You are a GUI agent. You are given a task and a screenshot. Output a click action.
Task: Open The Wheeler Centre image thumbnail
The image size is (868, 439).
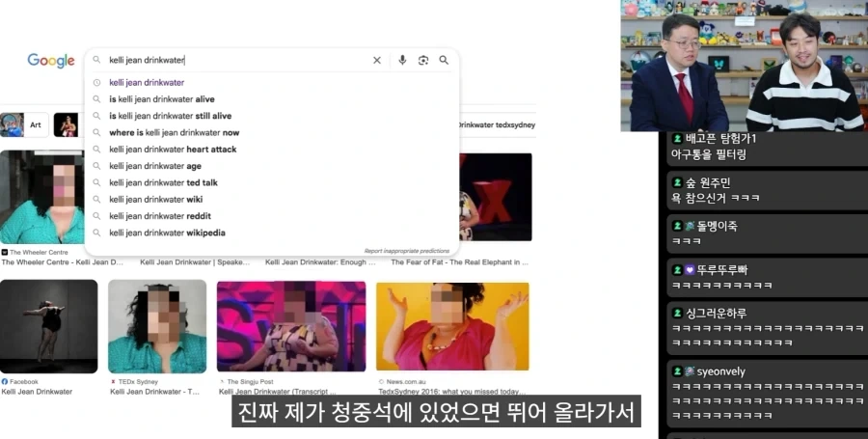click(42, 197)
